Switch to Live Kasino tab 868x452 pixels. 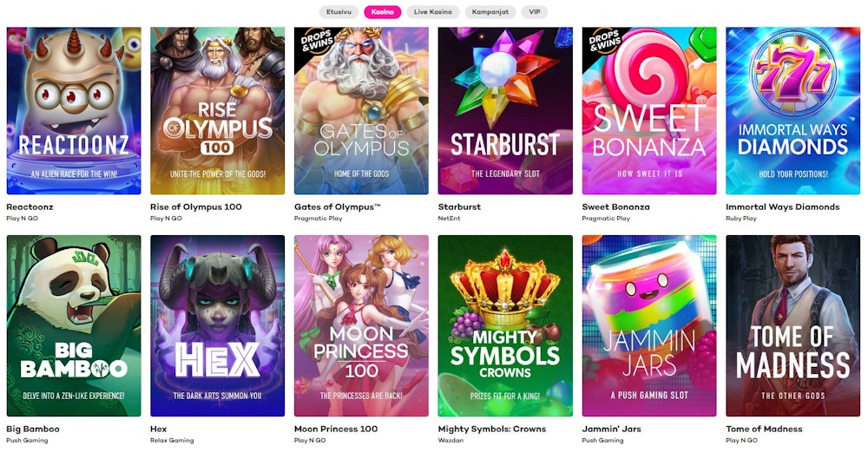click(433, 12)
